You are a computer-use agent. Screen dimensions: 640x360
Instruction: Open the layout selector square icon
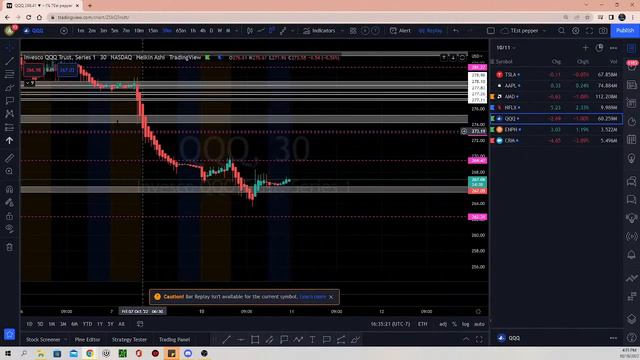click(491, 31)
